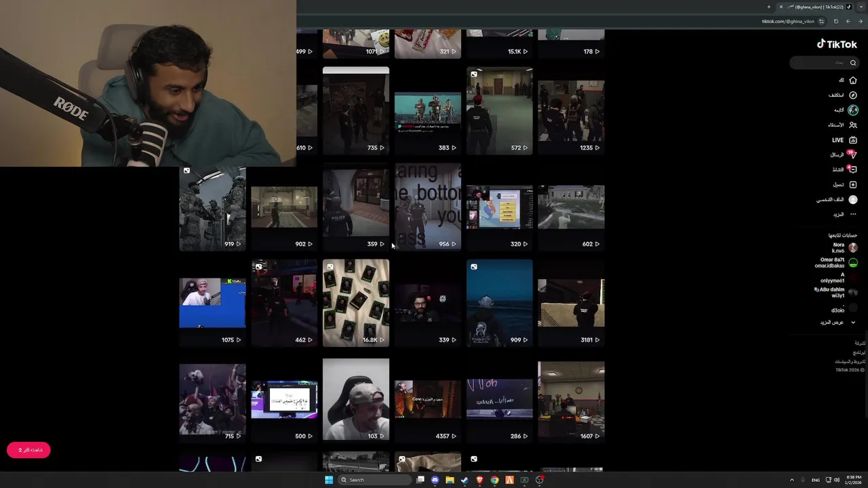Reload the page

pos(835,21)
